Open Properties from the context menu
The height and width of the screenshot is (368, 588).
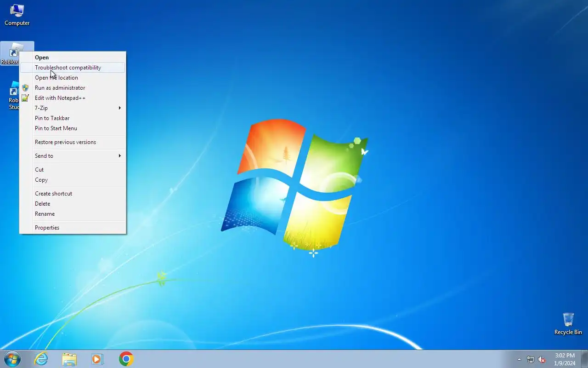pos(73,228)
